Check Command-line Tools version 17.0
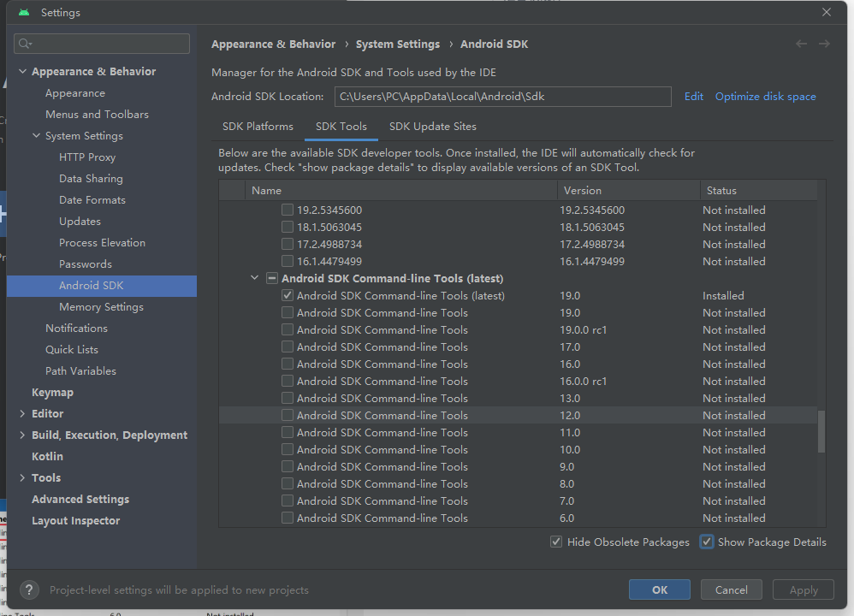Viewport: 854px width, 616px height. [x=288, y=346]
